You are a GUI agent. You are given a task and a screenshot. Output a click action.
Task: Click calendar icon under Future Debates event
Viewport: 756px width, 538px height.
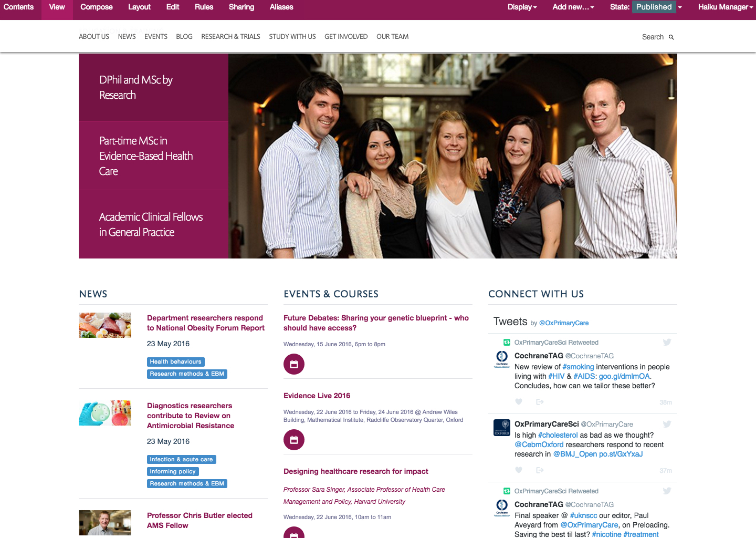tap(294, 364)
